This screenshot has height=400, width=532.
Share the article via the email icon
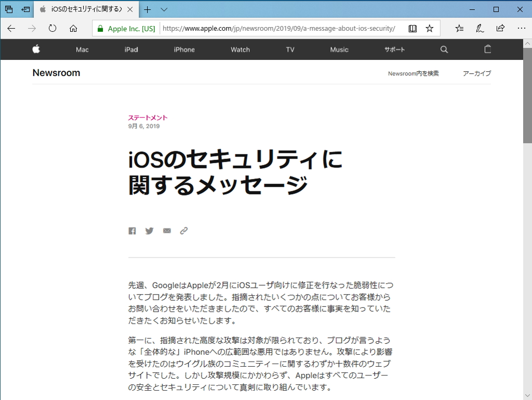click(x=167, y=230)
